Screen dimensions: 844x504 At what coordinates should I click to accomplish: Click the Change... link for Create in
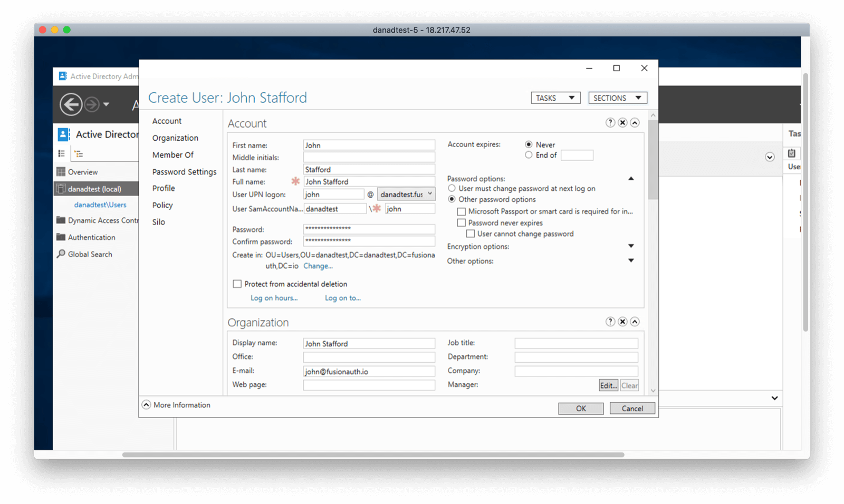coord(318,266)
